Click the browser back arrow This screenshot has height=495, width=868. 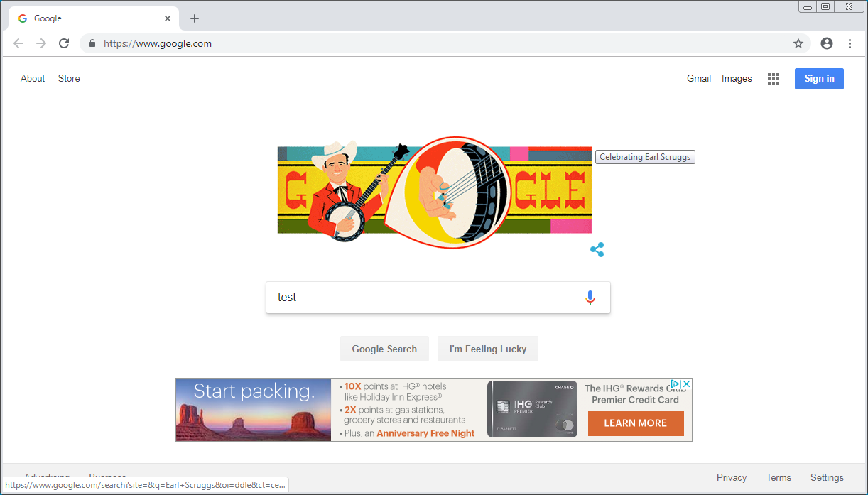[x=18, y=43]
